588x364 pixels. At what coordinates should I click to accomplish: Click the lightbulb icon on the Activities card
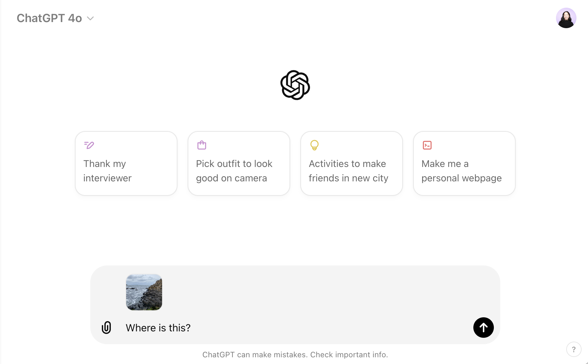click(314, 145)
